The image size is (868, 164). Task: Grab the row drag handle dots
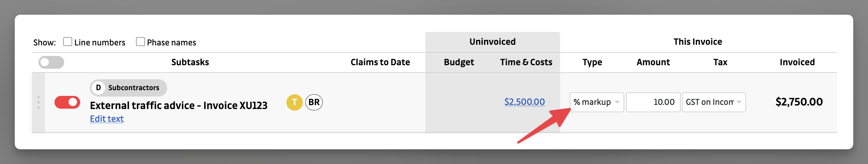tap(38, 103)
